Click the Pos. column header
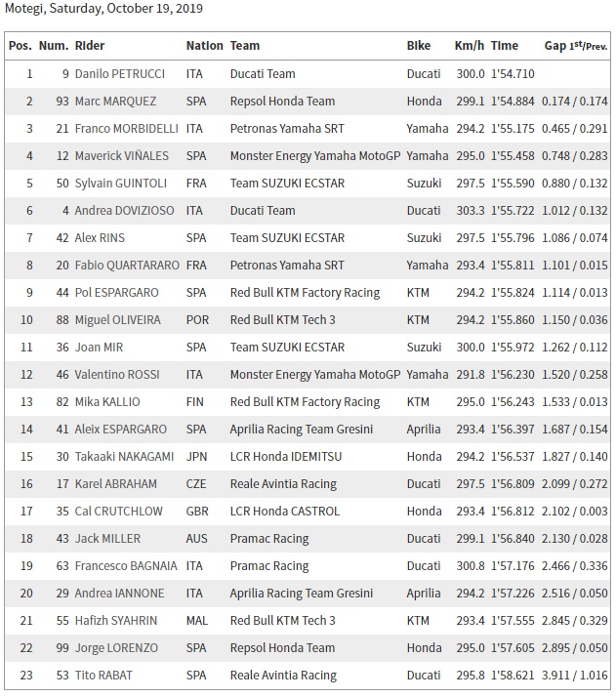This screenshot has height=698, width=616. (x=20, y=46)
